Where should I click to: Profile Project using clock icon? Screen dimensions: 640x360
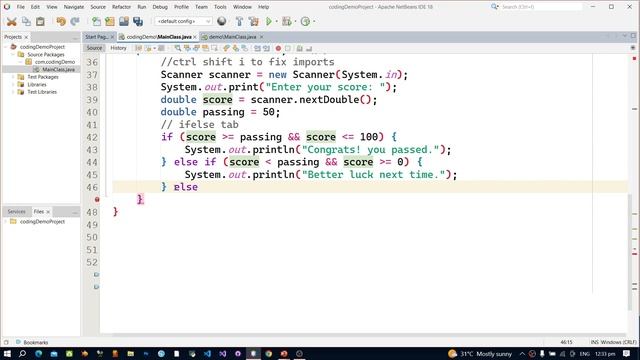(x=305, y=21)
